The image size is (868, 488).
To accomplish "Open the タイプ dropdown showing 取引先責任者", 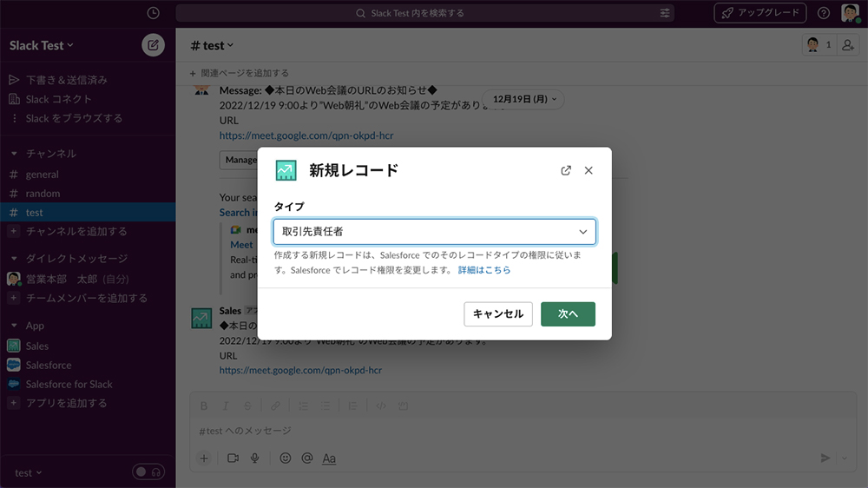I will [435, 232].
